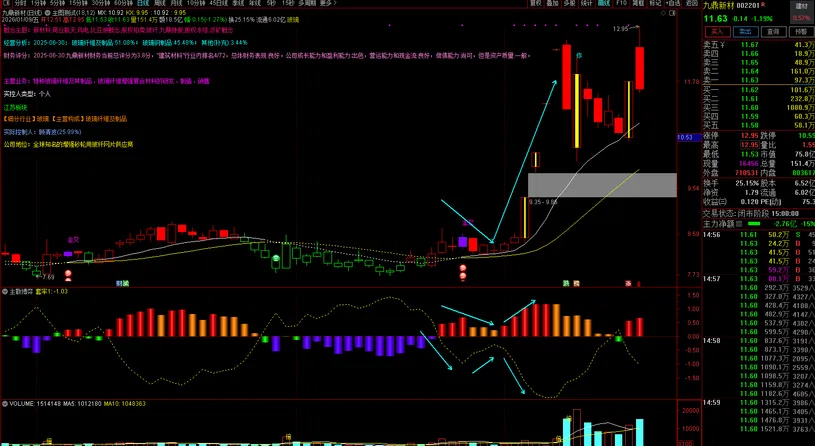Click the purple signal candle near the arrow
Screen dimensions: 815x446
tap(462, 241)
